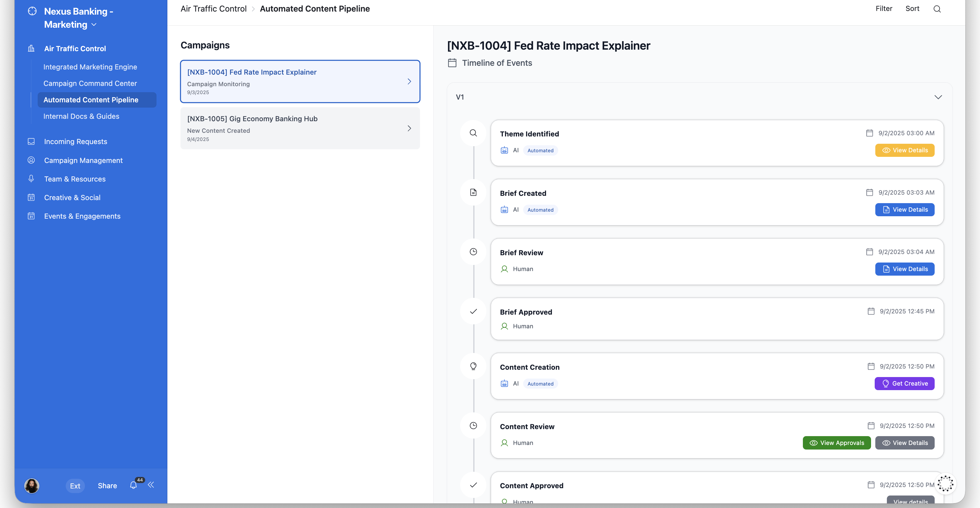Click the Campaign Management circle icon
The height and width of the screenshot is (508, 980).
[x=31, y=160]
